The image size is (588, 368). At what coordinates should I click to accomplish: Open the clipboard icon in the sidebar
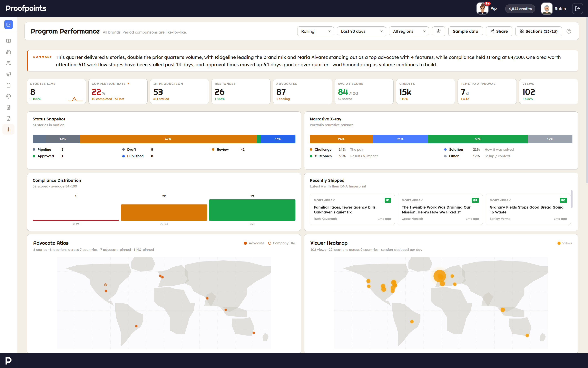point(9,85)
